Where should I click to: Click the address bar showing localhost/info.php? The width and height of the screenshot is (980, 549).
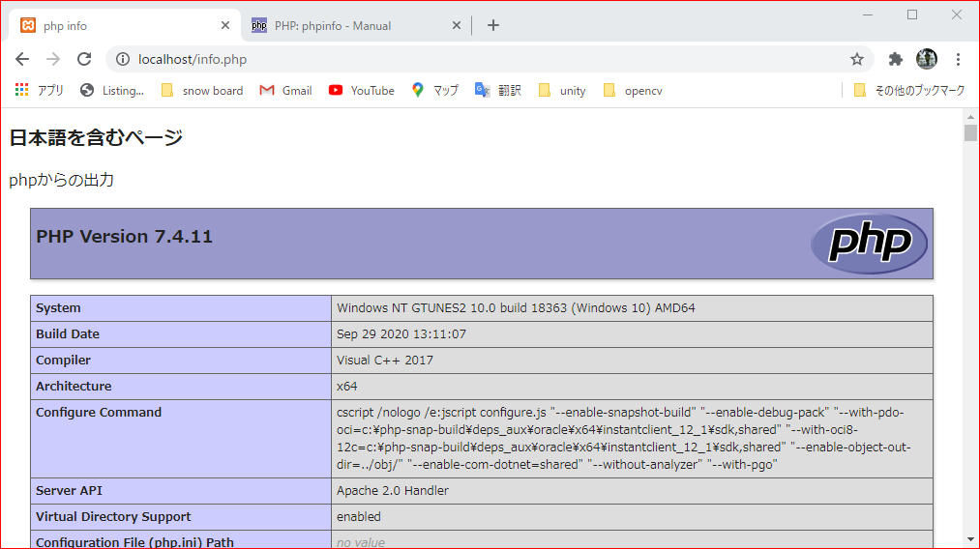click(484, 59)
